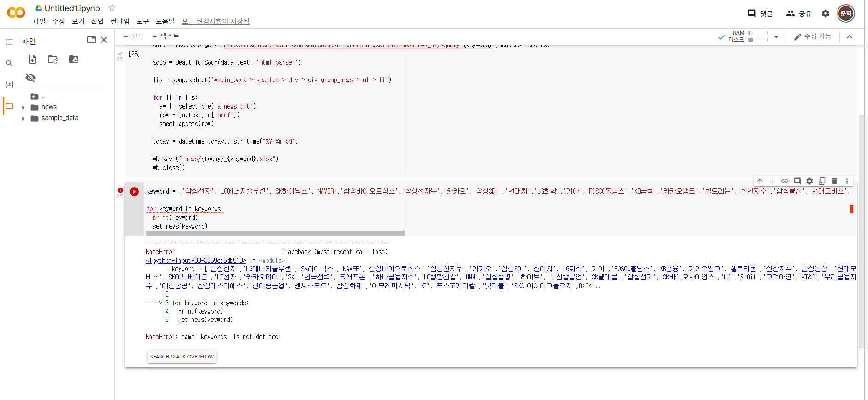Open the 도구 menu

pyautogui.click(x=143, y=21)
